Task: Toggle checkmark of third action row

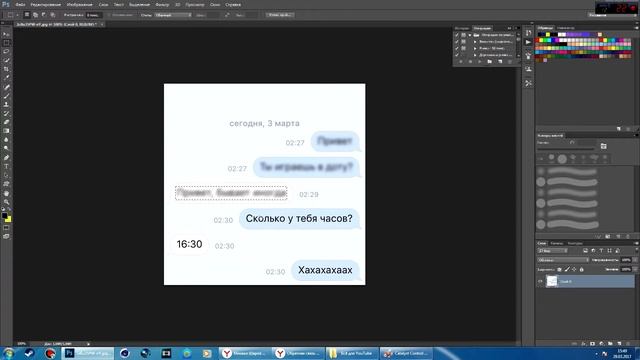Action: (457, 48)
